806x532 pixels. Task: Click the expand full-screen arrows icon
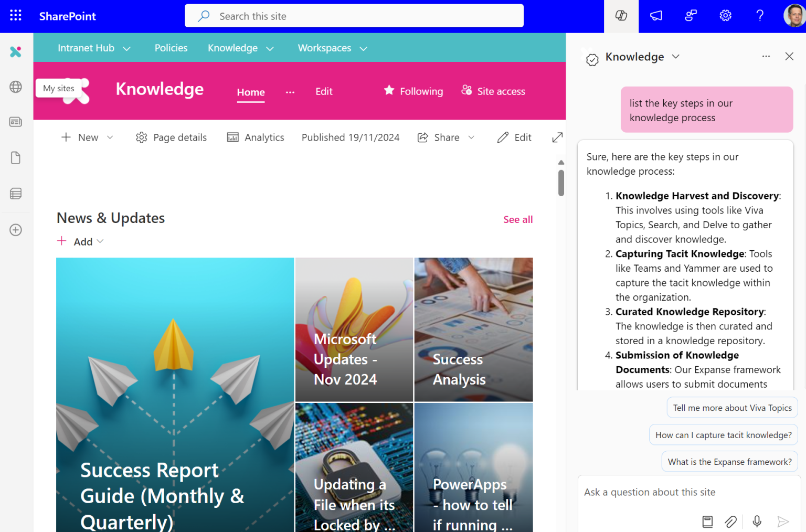[x=557, y=137]
